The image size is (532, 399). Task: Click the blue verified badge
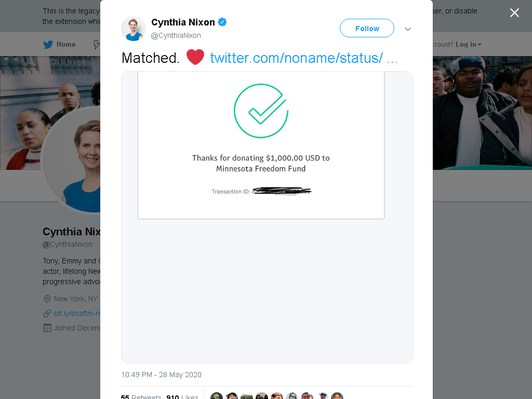point(222,22)
